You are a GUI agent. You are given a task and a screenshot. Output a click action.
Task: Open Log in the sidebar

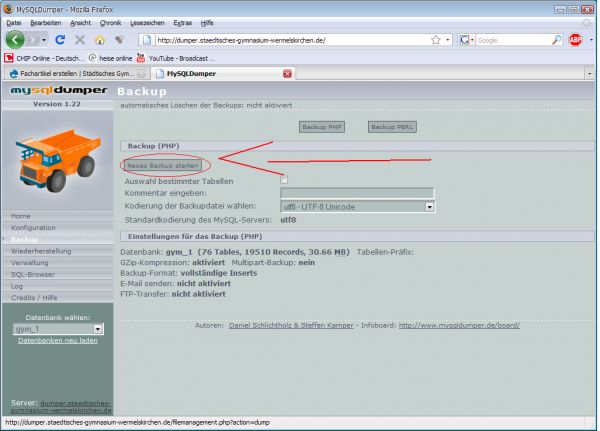pyautogui.click(x=16, y=286)
